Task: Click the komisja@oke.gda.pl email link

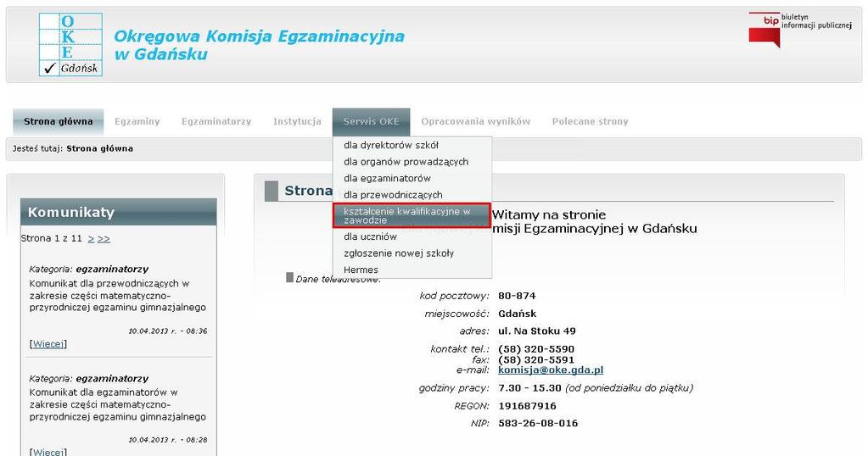Action: 551,370
